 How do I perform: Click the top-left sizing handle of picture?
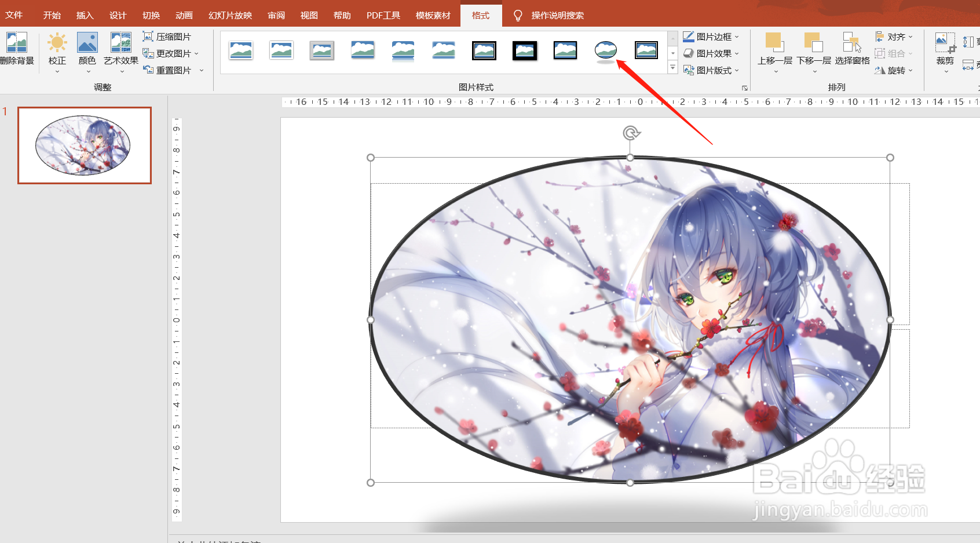pos(371,158)
